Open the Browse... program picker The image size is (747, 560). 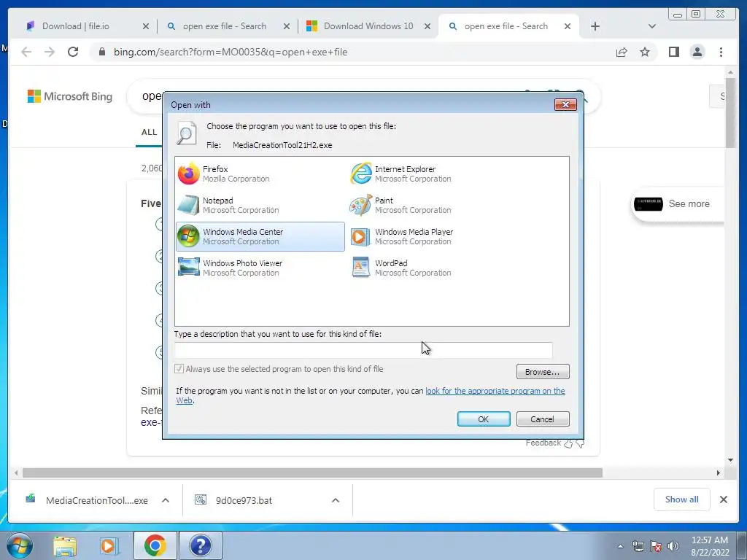point(543,371)
